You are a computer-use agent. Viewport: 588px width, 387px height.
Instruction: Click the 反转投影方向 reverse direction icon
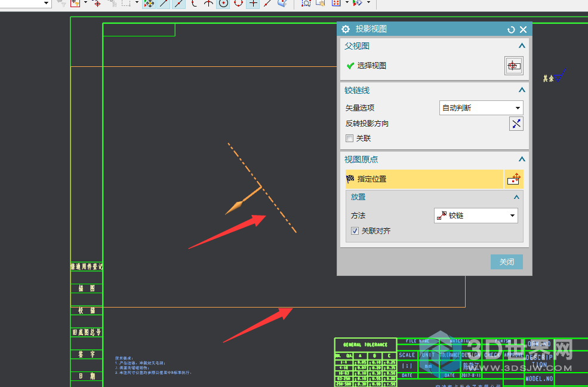pyautogui.click(x=516, y=124)
